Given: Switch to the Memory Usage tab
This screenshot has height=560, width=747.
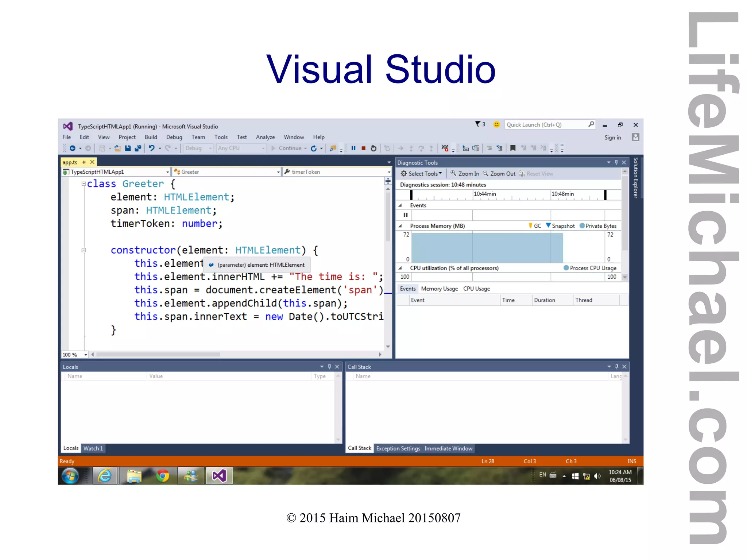Looking at the screenshot, I should (x=440, y=289).
